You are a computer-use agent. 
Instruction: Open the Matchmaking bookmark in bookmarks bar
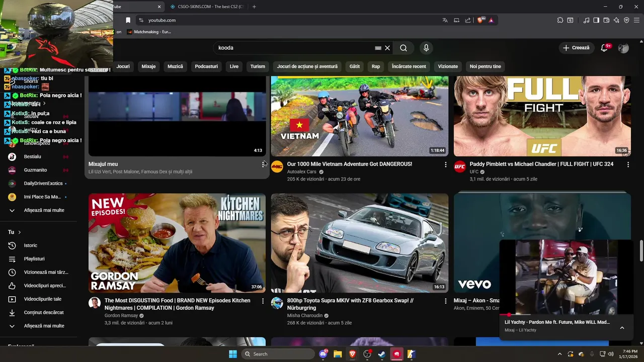click(x=149, y=32)
